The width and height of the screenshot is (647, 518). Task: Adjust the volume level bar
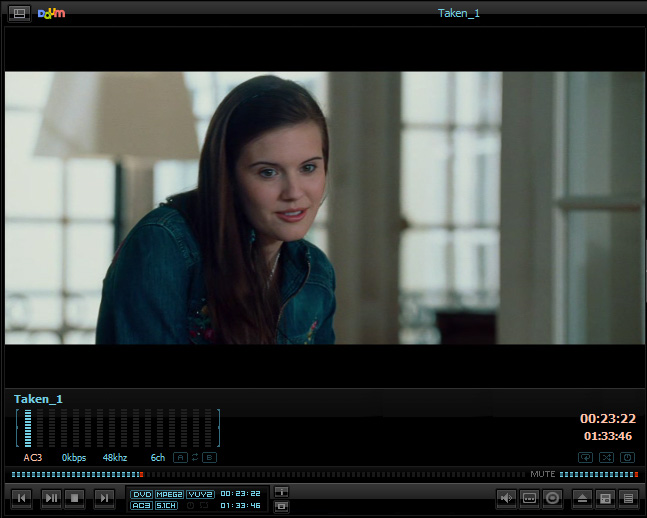[599, 475]
